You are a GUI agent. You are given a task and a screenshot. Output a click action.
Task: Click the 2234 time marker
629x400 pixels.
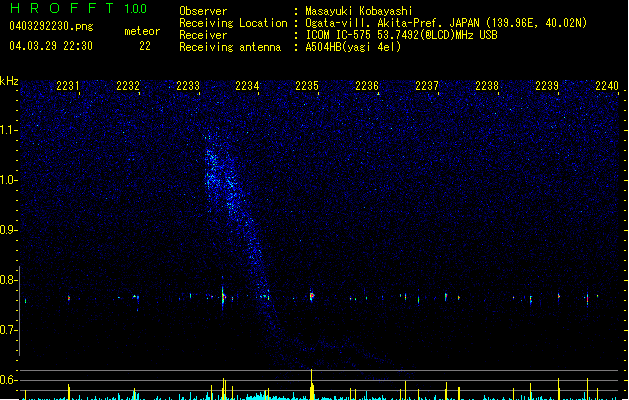247,86
